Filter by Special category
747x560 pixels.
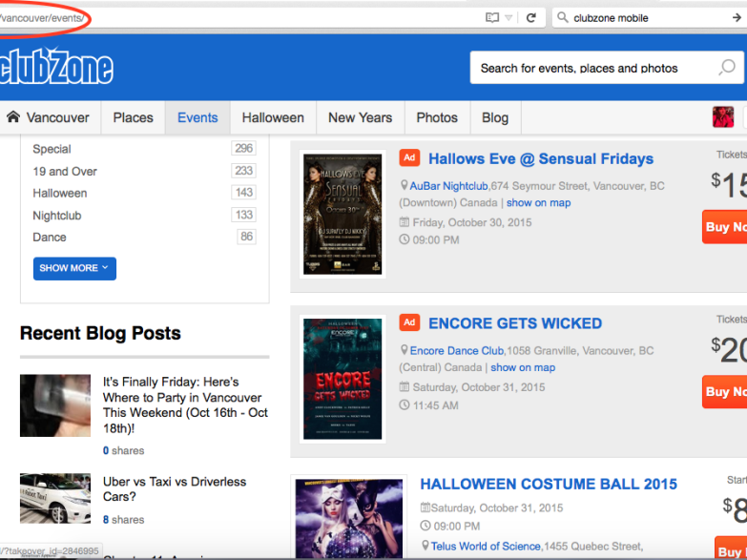(x=52, y=149)
